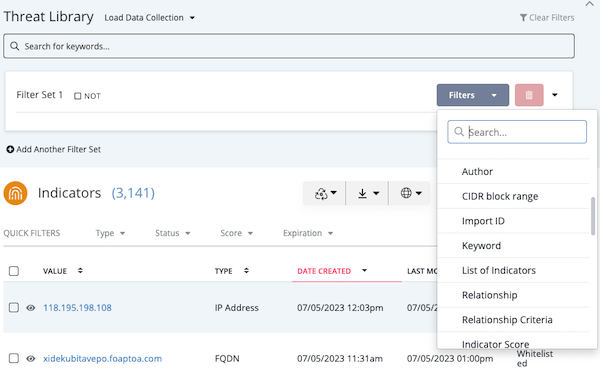
Task: Select checkbox for xidekubitavepo.foaptoa.com row
Action: (14, 358)
